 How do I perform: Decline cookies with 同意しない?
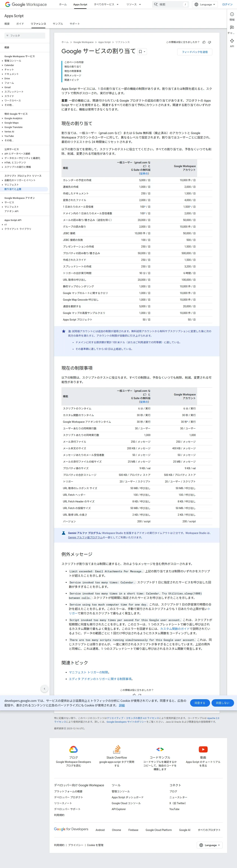point(222,703)
